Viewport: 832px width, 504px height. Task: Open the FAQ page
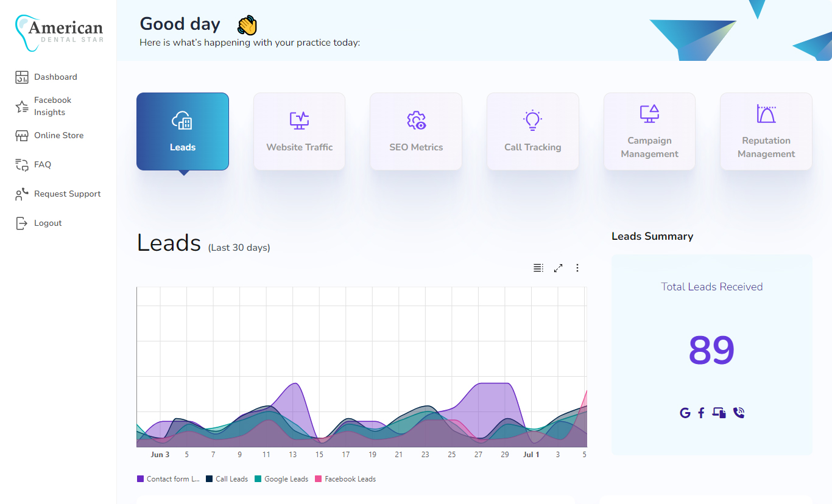(x=43, y=164)
